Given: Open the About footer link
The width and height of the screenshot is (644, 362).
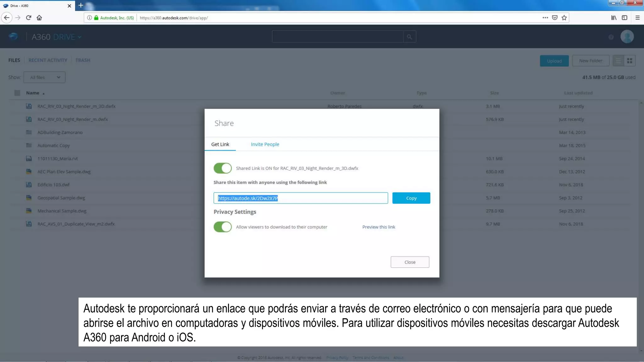Looking at the screenshot, I should [x=398, y=358].
